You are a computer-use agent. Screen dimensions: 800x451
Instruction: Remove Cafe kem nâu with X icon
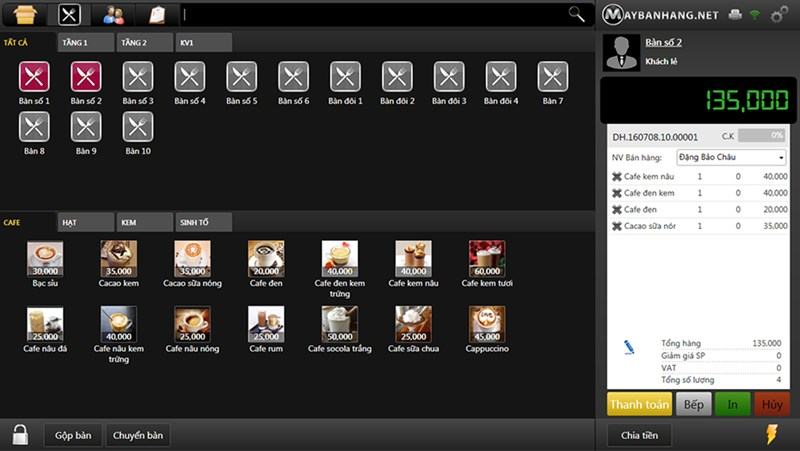pos(616,177)
